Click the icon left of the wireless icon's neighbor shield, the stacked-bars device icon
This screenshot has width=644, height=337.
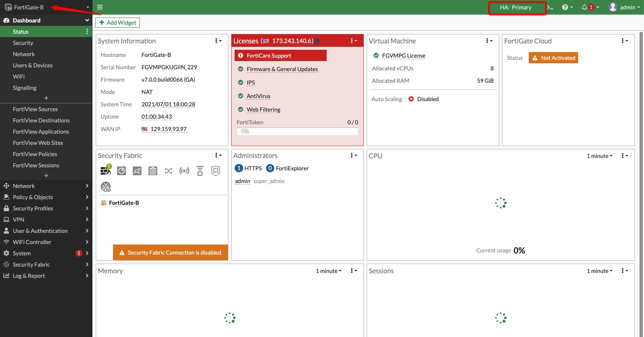click(200, 171)
